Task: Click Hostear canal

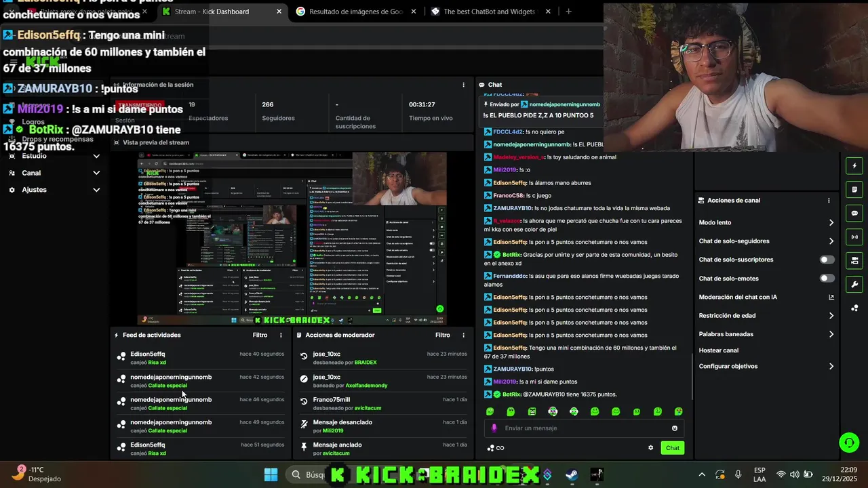Action: (x=718, y=350)
